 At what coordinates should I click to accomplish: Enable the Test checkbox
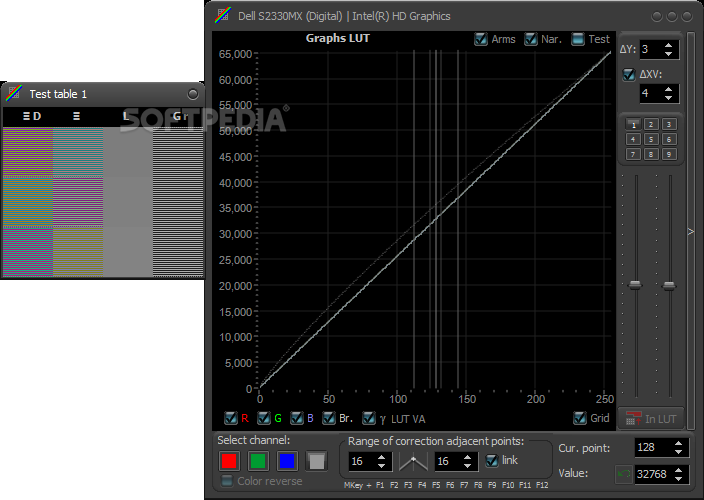tap(578, 39)
